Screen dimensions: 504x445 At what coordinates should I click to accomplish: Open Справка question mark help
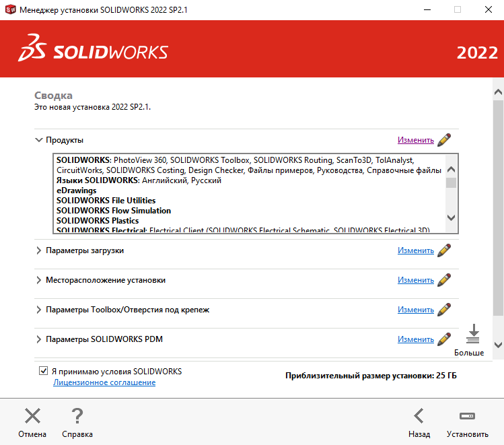point(77,416)
